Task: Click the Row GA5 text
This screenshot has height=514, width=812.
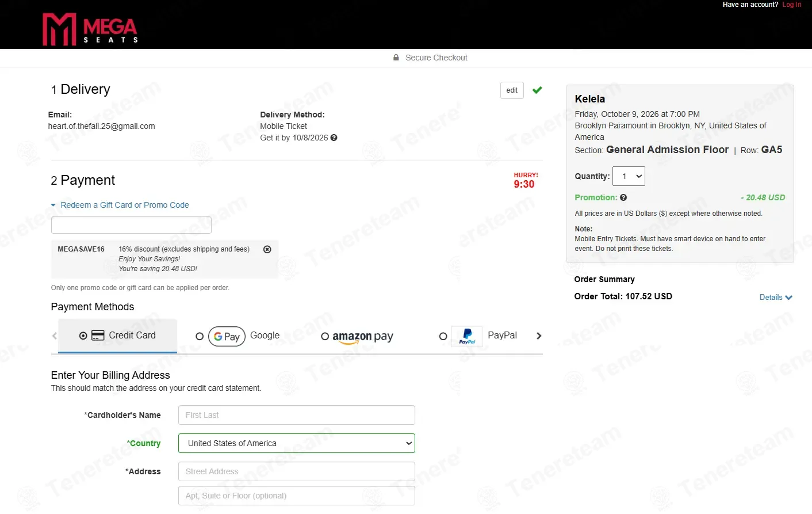Action: click(x=761, y=150)
